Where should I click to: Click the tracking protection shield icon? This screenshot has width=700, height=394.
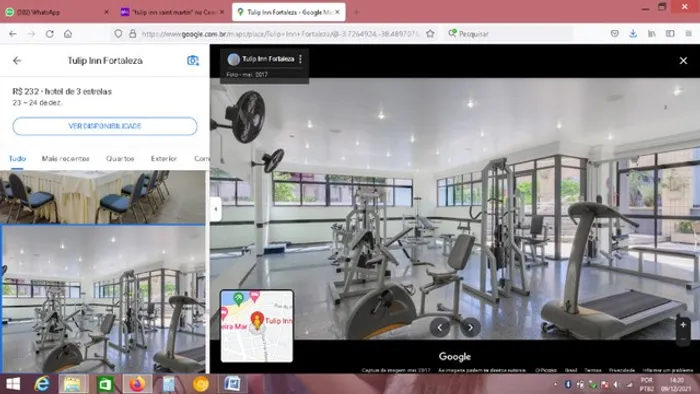(118, 34)
